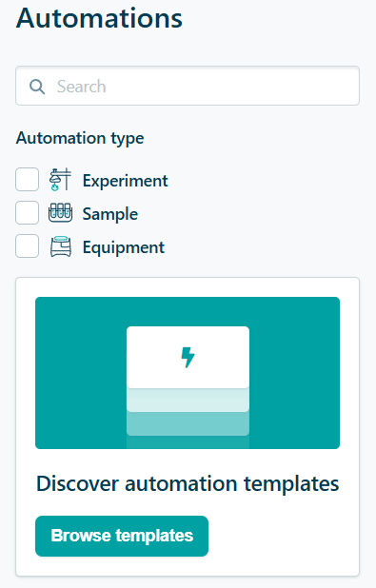Click the Automations page title

[x=99, y=18]
